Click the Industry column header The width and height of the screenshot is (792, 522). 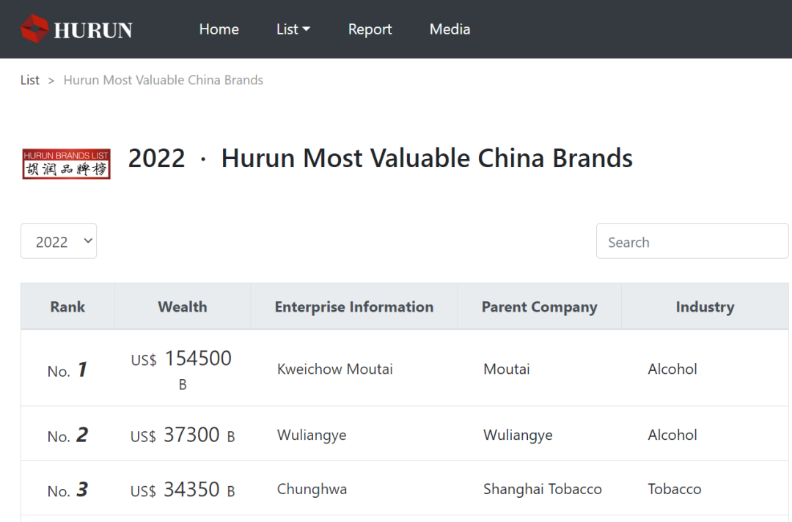click(704, 307)
